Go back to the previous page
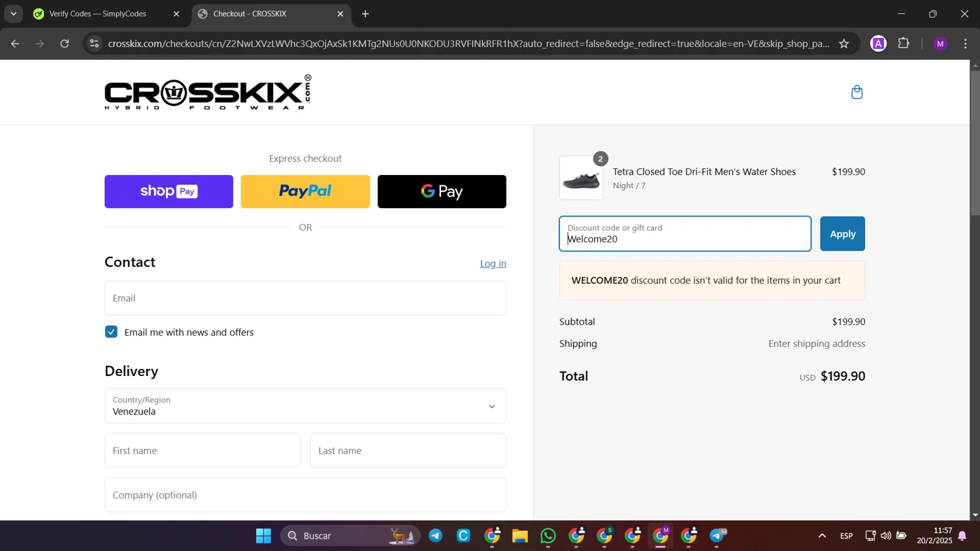Image resolution: width=980 pixels, height=551 pixels. pyautogui.click(x=15, y=44)
